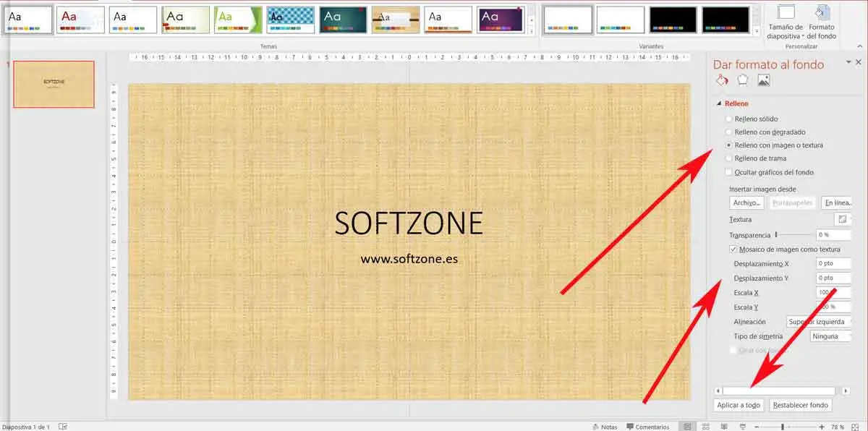Click the SOFTZONE title on slide
Image resolution: width=868 pixels, height=431 pixels.
pyautogui.click(x=409, y=223)
